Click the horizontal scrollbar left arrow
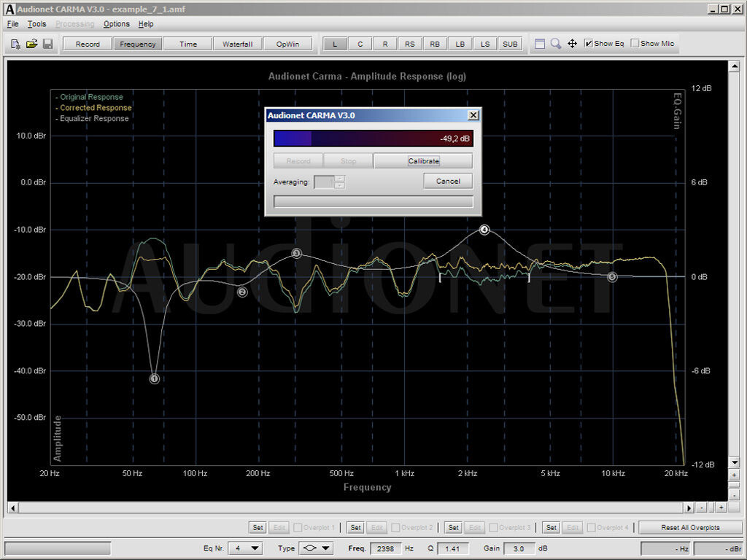 [13, 508]
